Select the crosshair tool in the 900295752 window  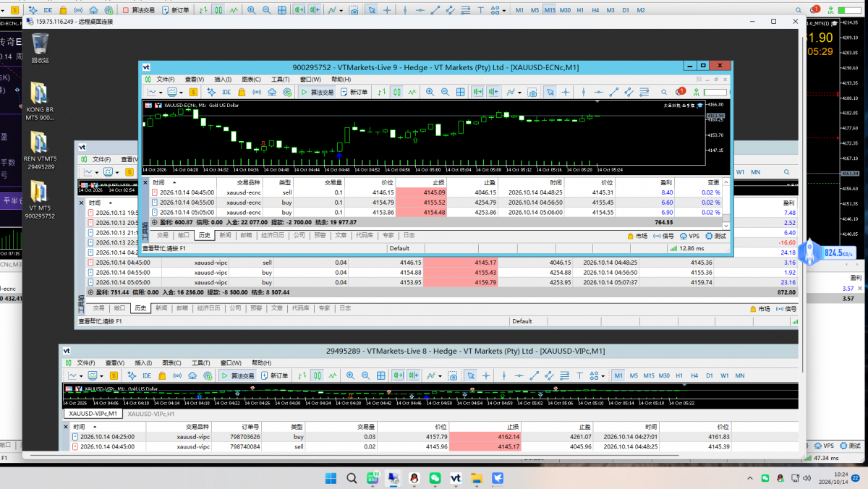[x=566, y=92]
